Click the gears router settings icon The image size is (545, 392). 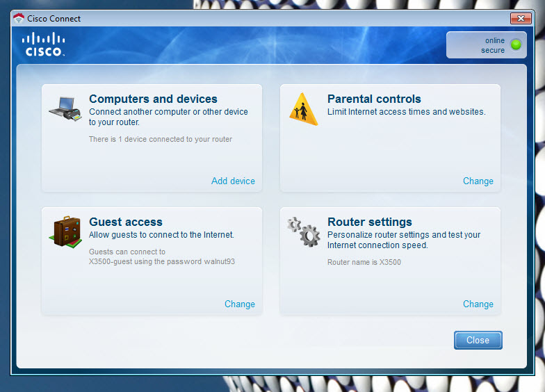304,232
